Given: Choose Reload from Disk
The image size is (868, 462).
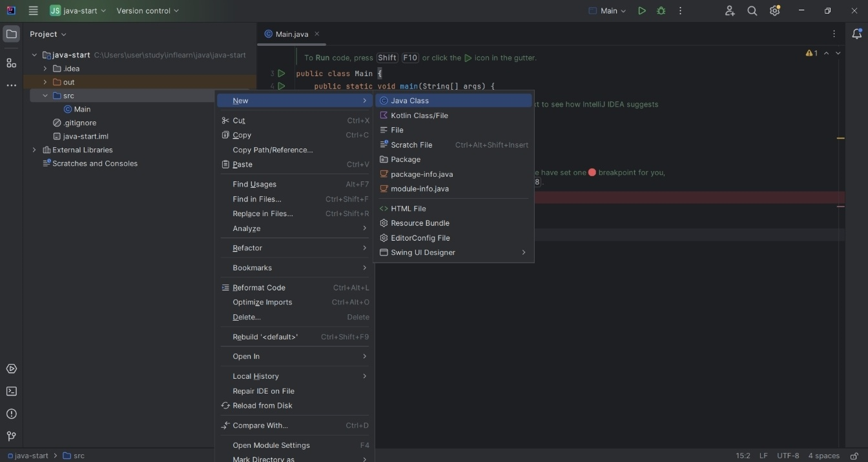Looking at the screenshot, I should point(294,406).
